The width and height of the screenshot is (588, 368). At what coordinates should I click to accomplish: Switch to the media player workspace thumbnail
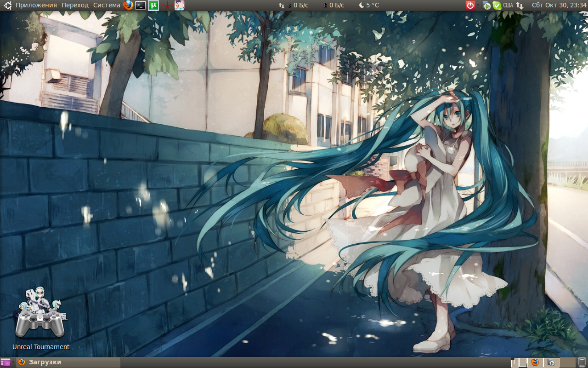coord(551,362)
